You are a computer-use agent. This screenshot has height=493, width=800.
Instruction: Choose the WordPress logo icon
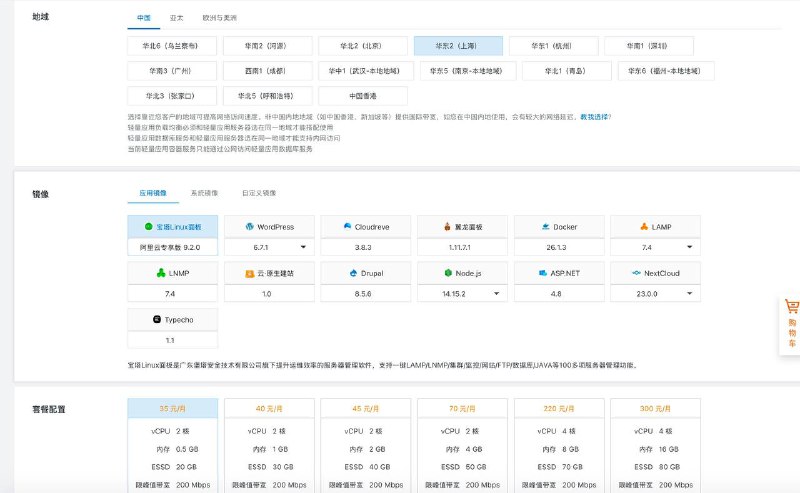click(x=249, y=227)
